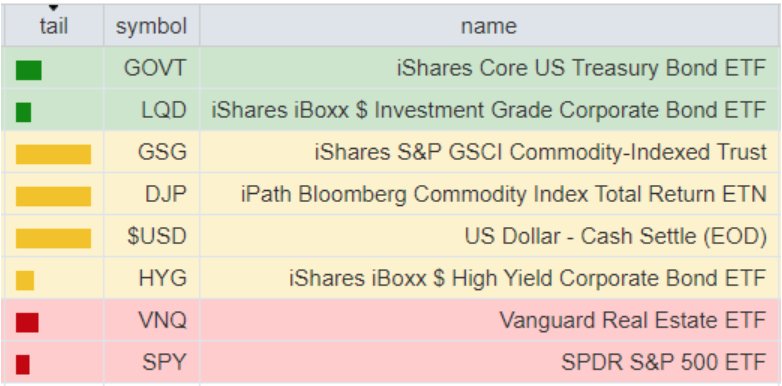Open Vanguard Real Estate ETF row
782x386 pixels.
pos(391,320)
